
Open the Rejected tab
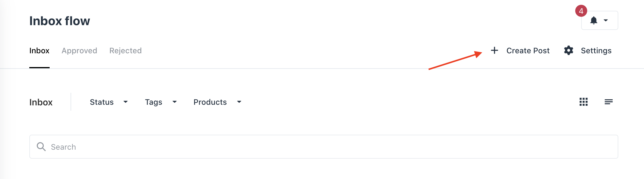(125, 51)
